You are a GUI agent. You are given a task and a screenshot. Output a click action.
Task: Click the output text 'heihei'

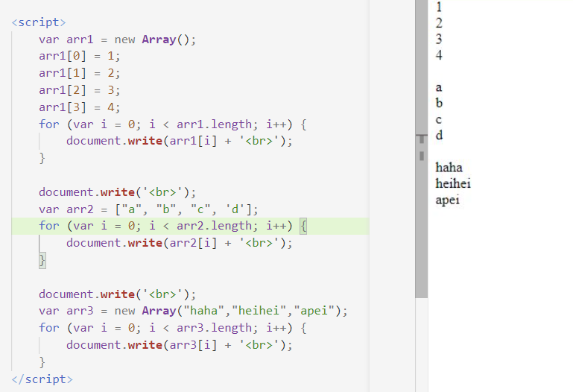(453, 183)
